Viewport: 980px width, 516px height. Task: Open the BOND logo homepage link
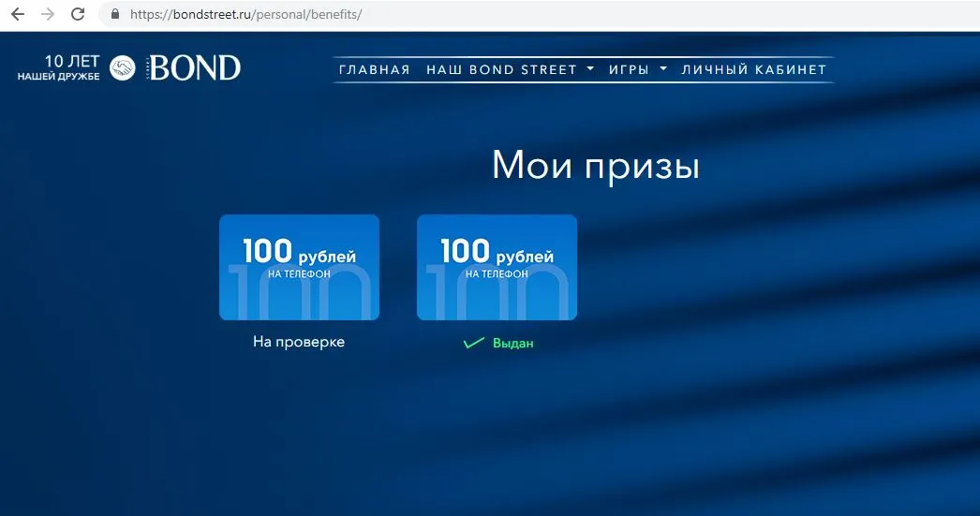(194, 67)
